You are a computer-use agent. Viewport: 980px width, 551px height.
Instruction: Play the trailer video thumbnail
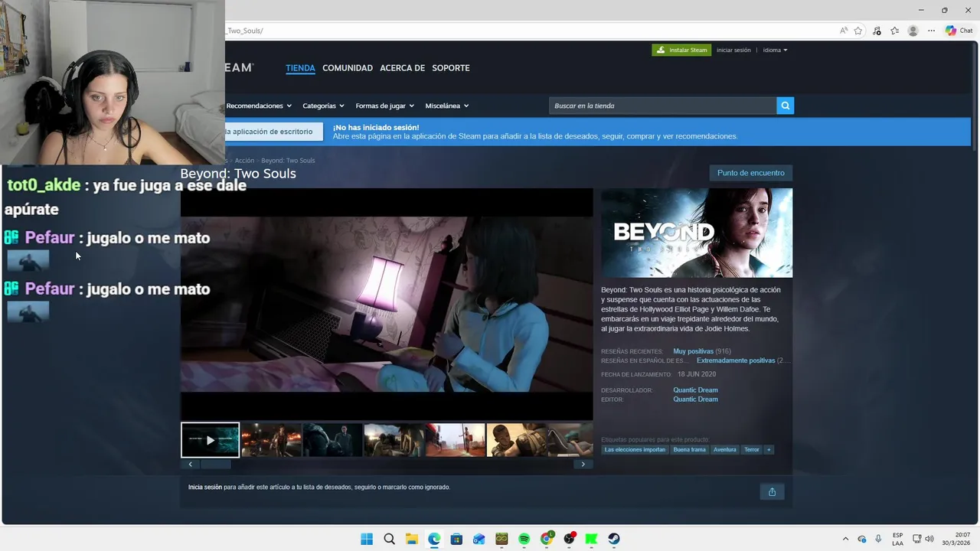(x=210, y=440)
